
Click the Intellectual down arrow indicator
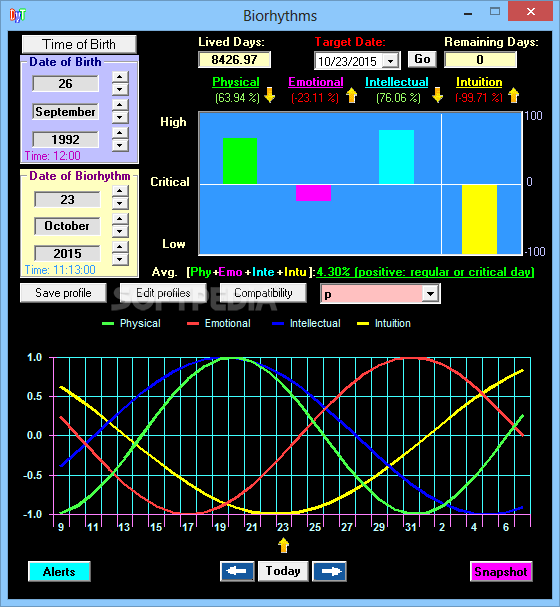(437, 95)
